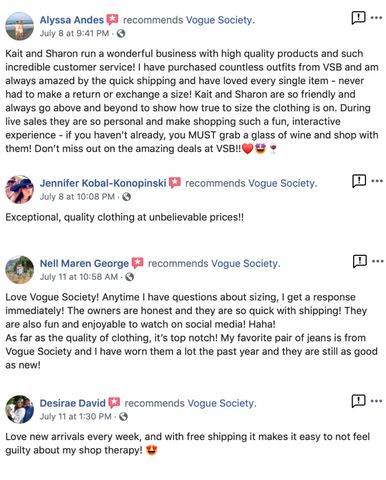Open Jennifer Kobal-Konopinski's profile link
The image size is (386, 480).
[x=103, y=183]
